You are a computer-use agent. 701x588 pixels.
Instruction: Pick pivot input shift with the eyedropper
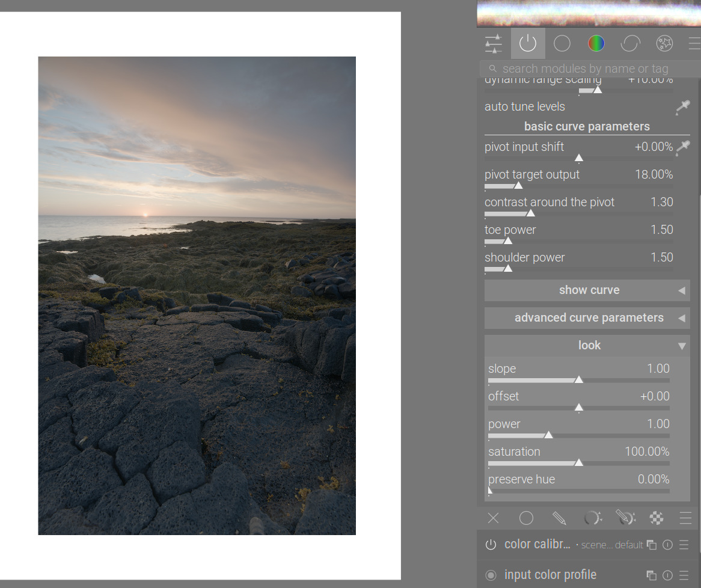click(682, 147)
